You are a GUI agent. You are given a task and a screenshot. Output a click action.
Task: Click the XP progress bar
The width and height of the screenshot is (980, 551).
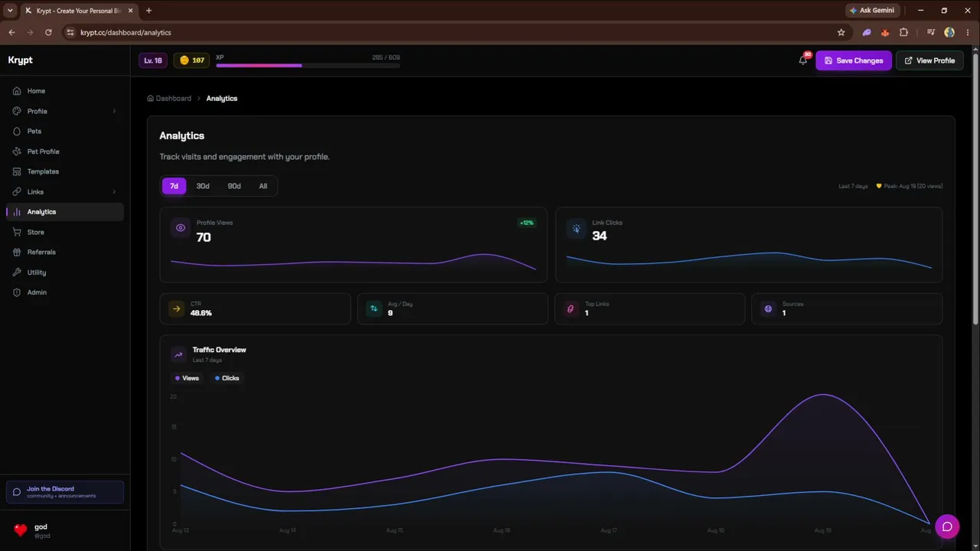(308, 66)
